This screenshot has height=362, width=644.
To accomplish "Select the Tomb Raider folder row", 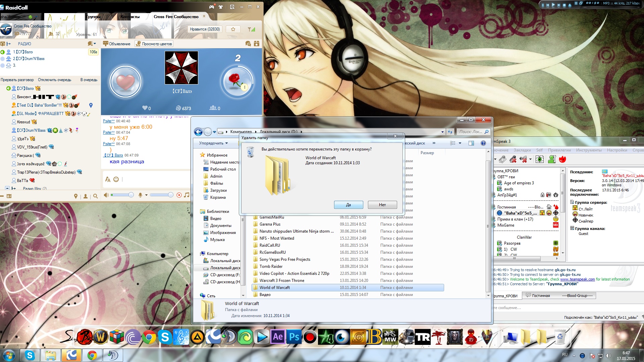I will (347, 266).
